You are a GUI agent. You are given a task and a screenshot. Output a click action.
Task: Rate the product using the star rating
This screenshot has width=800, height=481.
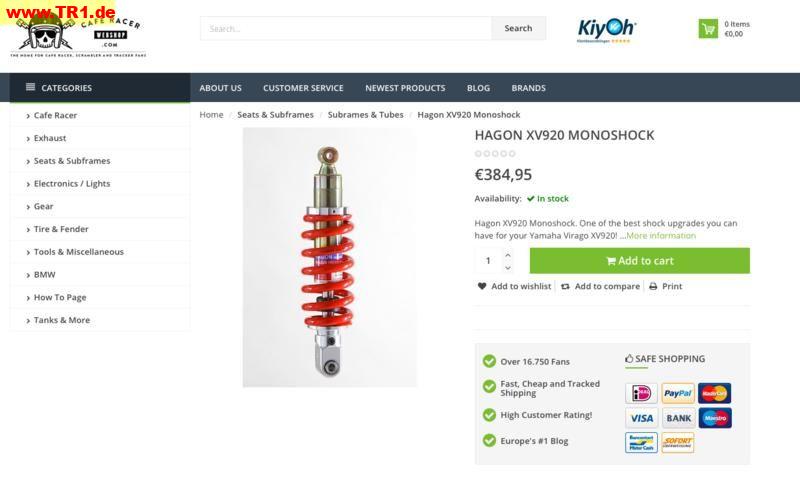tap(495, 154)
